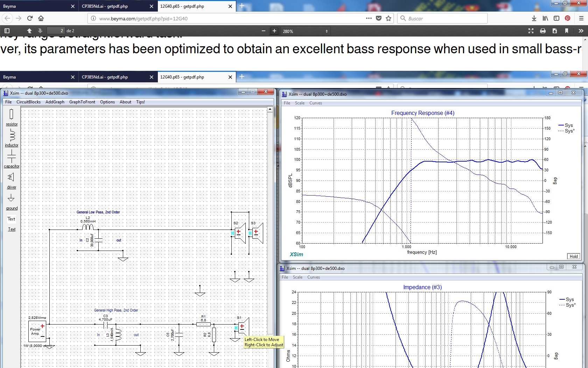The width and height of the screenshot is (588, 368).
Task: Go to the browser home page
Action: coord(41,18)
